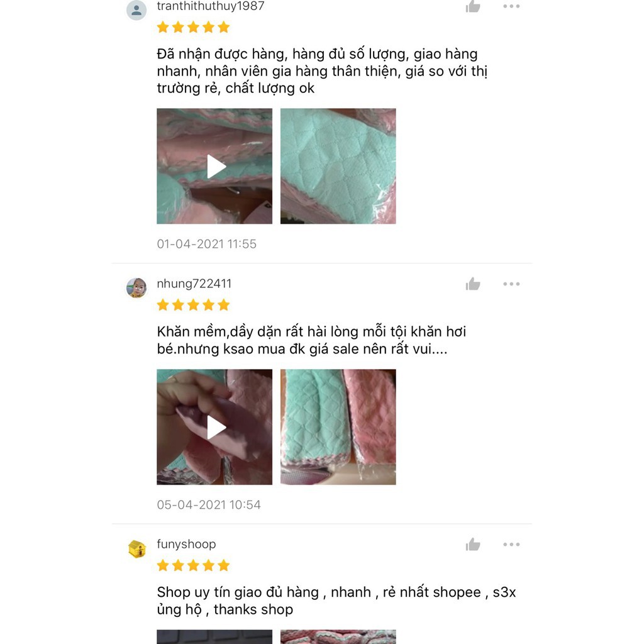Expand more options for funyshoop's review
The width and height of the screenshot is (644, 644).
pyautogui.click(x=511, y=545)
